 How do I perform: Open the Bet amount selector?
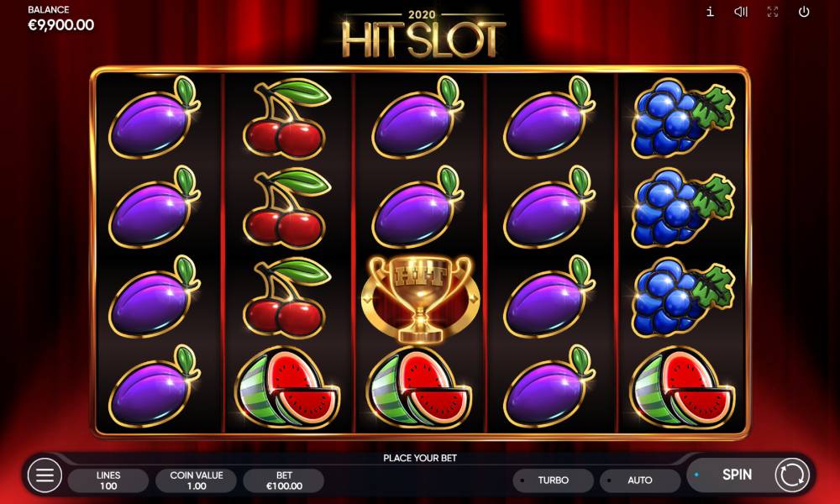pos(284,480)
